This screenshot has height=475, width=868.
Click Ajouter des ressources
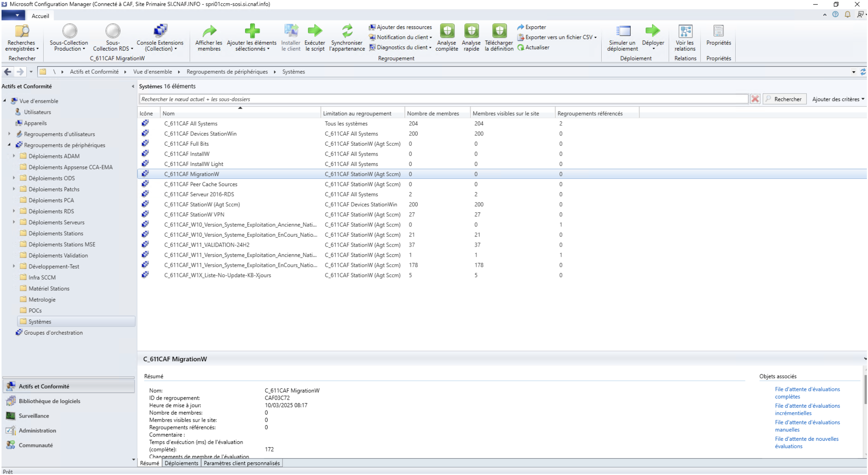pos(400,27)
